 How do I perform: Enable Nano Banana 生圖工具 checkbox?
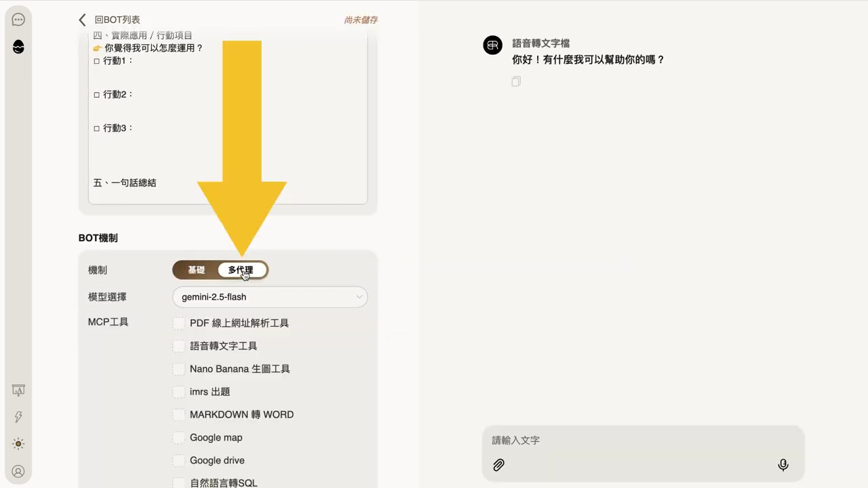[178, 369]
